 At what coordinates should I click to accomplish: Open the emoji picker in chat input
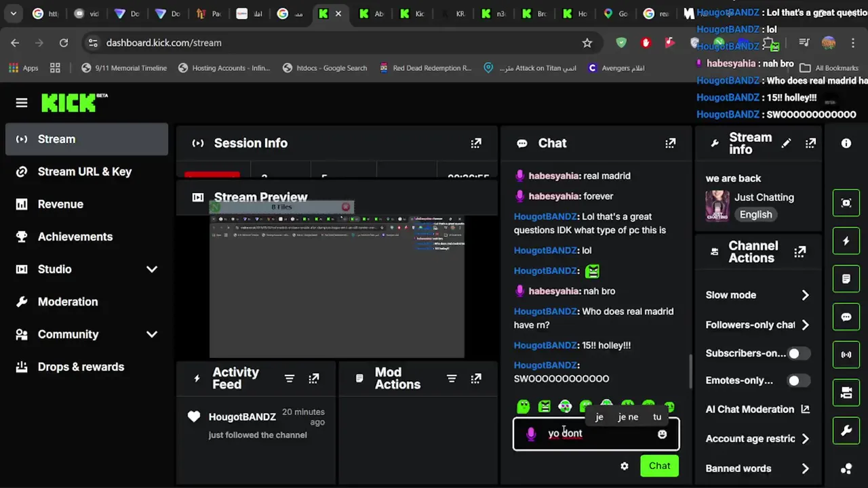coord(663,434)
